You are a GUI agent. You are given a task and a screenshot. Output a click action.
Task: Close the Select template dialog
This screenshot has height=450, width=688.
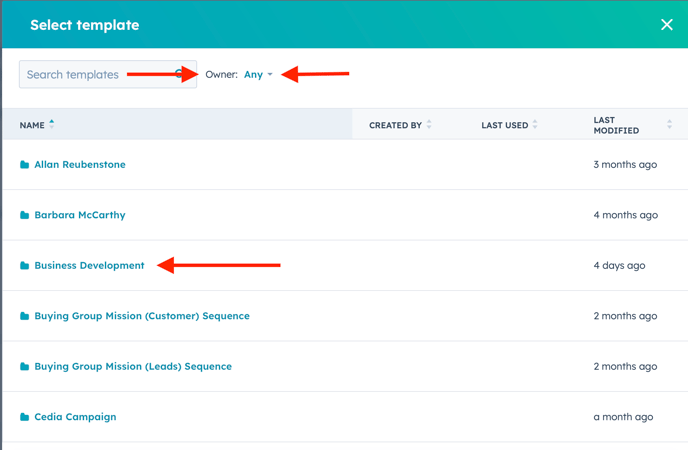(x=667, y=24)
